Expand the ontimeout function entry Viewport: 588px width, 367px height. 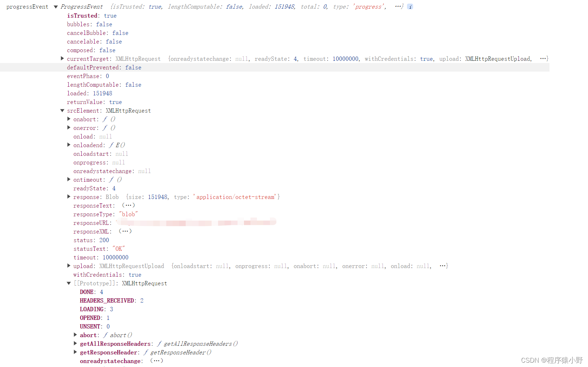pyautogui.click(x=69, y=179)
